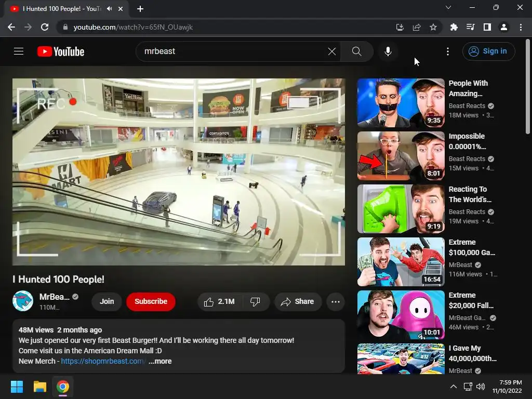Join the MrBeast channel membership
Viewport: 532px width, 399px height.
click(107, 302)
